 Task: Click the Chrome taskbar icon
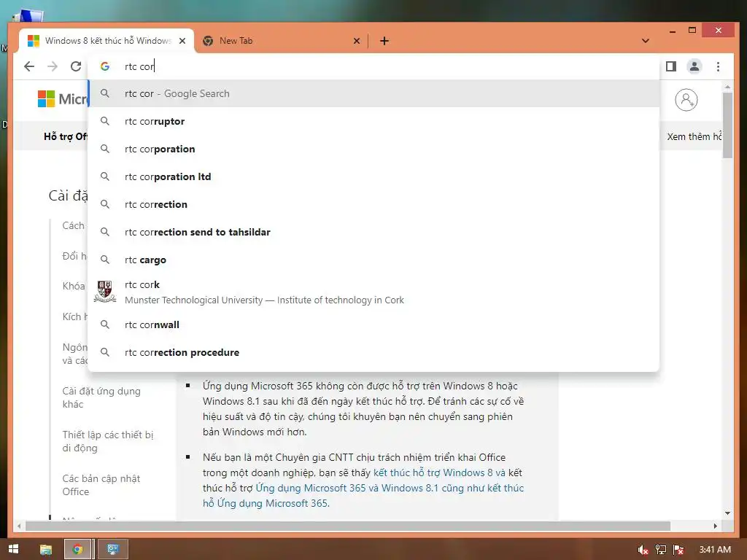pyautogui.click(x=77, y=550)
